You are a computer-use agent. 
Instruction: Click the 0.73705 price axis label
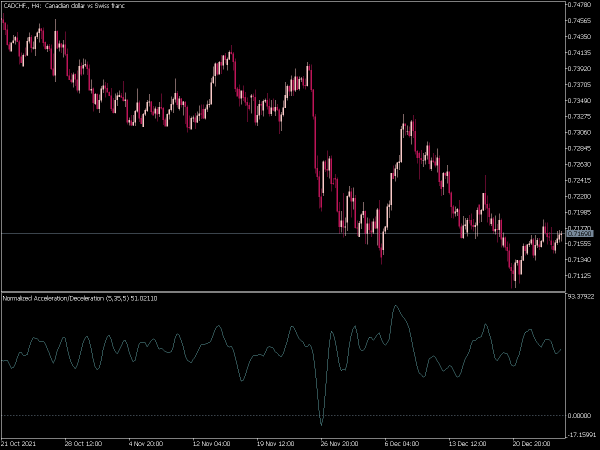pos(580,85)
